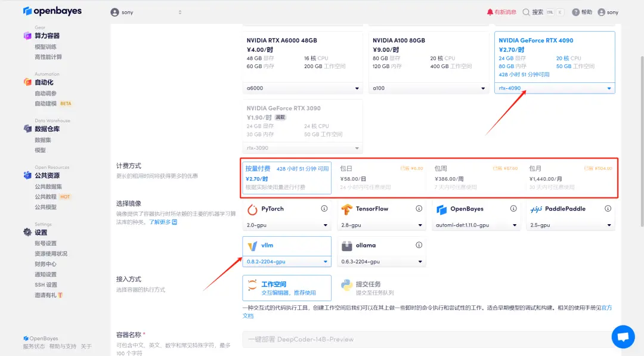The image size is (644, 356).
Task: Open 服务状态 footer link
Action: pyautogui.click(x=33, y=346)
